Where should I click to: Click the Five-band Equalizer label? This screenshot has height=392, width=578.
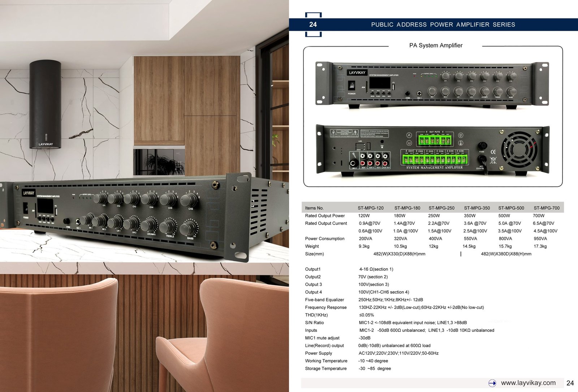(324, 300)
